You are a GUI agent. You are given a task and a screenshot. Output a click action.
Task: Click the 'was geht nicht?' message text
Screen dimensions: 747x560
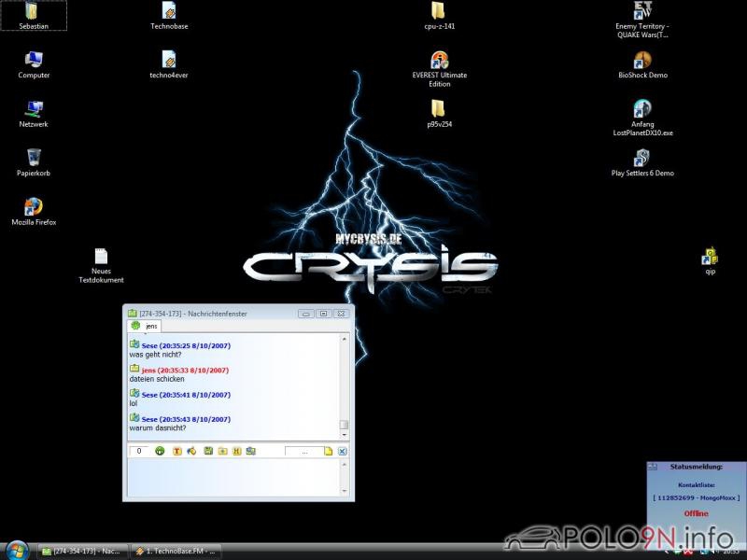tap(155, 355)
